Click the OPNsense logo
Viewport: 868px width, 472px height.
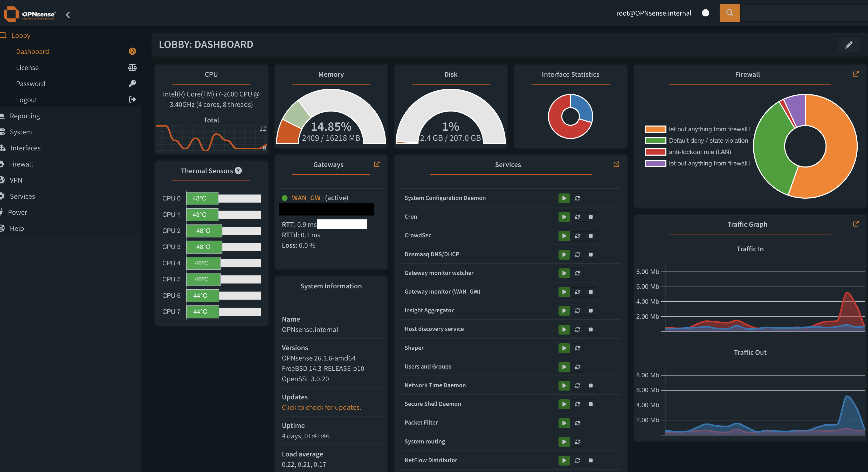pyautogui.click(x=30, y=14)
